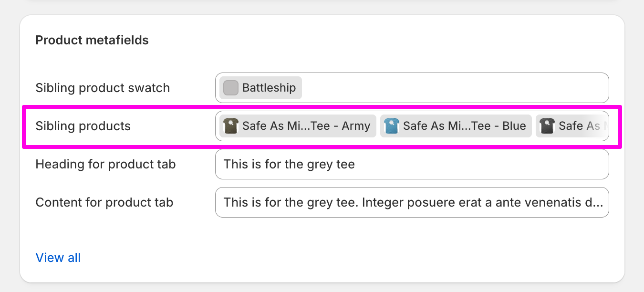Click the Content for product tab field
This screenshot has width=644, height=292.
(412, 202)
